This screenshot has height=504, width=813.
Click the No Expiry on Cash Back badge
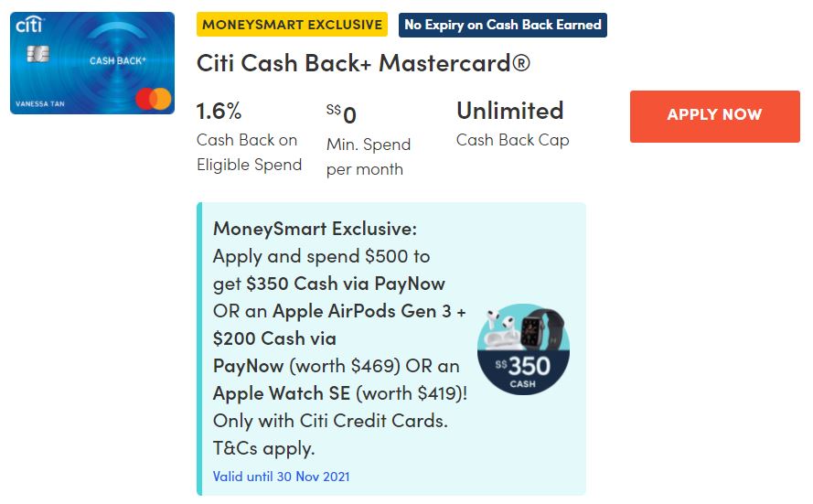coord(503,25)
